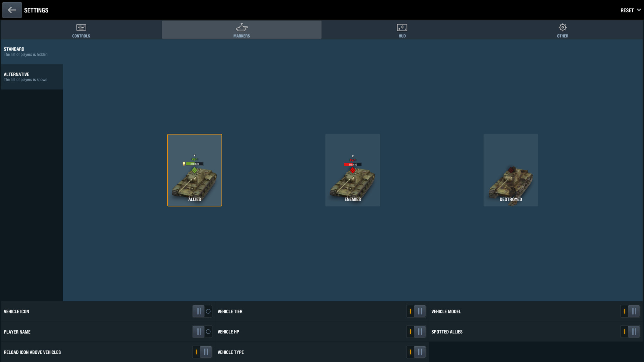Click the Player Name label
Screen dimensions: 644x362
tap(17, 332)
